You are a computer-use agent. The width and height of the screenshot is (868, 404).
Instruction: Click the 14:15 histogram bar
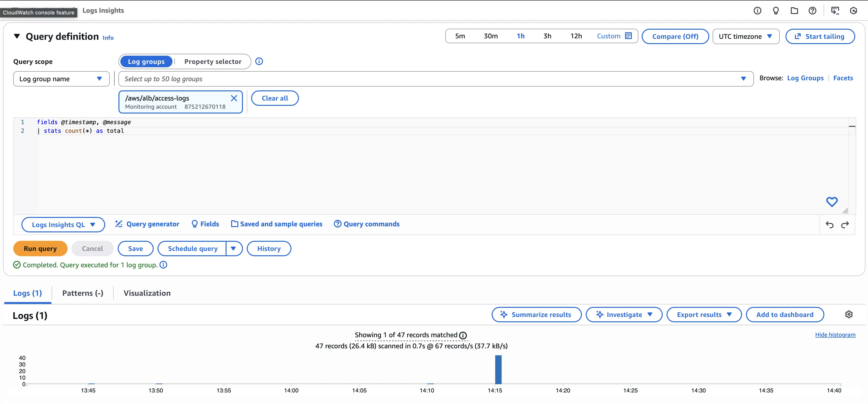click(x=498, y=370)
